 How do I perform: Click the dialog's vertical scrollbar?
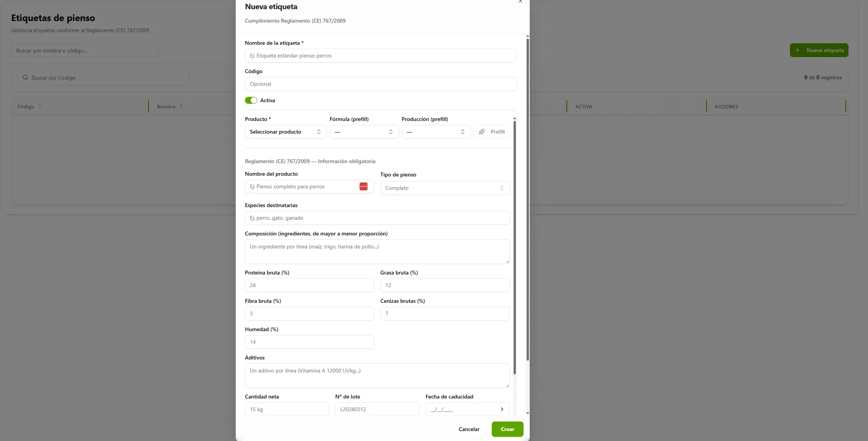(527, 199)
